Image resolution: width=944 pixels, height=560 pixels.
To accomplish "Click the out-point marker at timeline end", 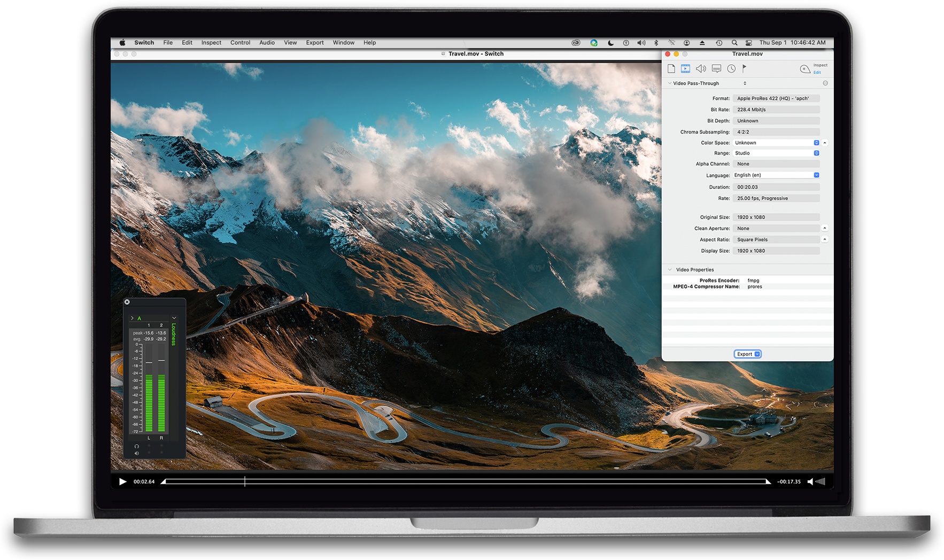I will point(768,481).
